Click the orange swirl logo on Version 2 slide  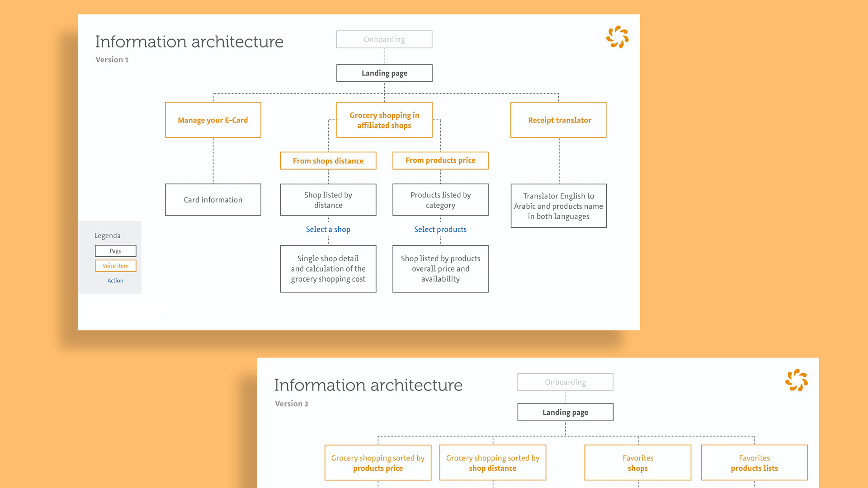796,380
